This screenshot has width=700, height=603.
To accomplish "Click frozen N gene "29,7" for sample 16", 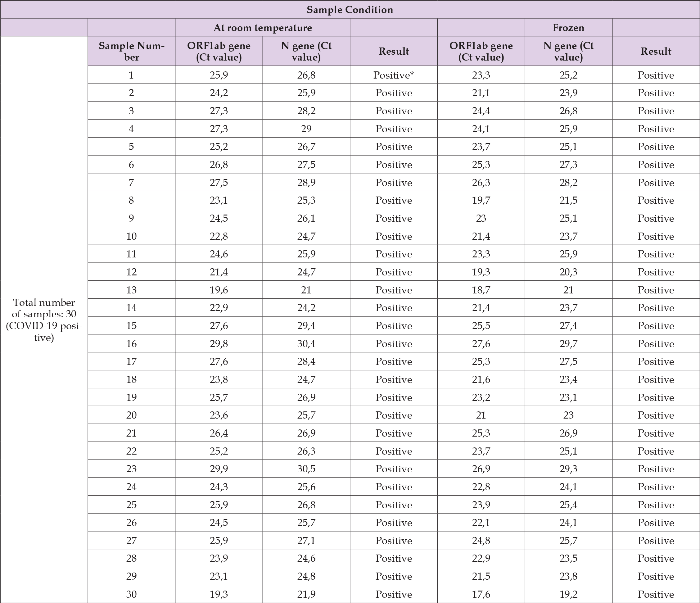I will (x=568, y=344).
